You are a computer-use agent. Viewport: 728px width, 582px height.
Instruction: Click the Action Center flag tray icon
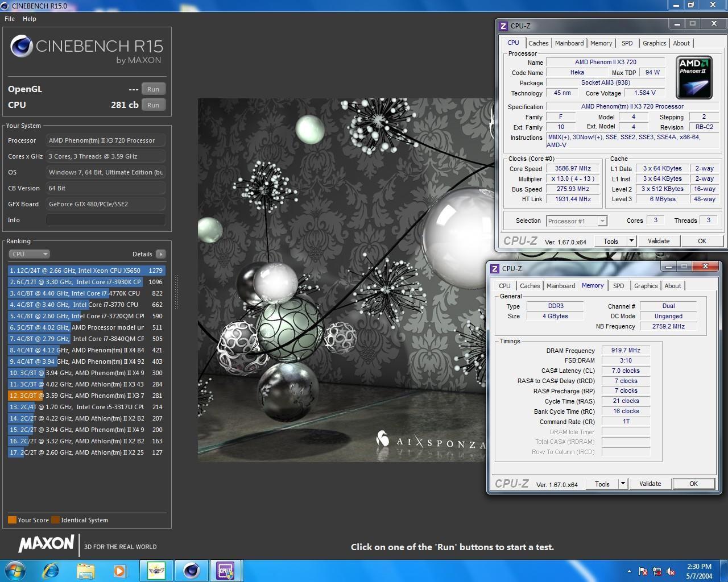[643, 571]
